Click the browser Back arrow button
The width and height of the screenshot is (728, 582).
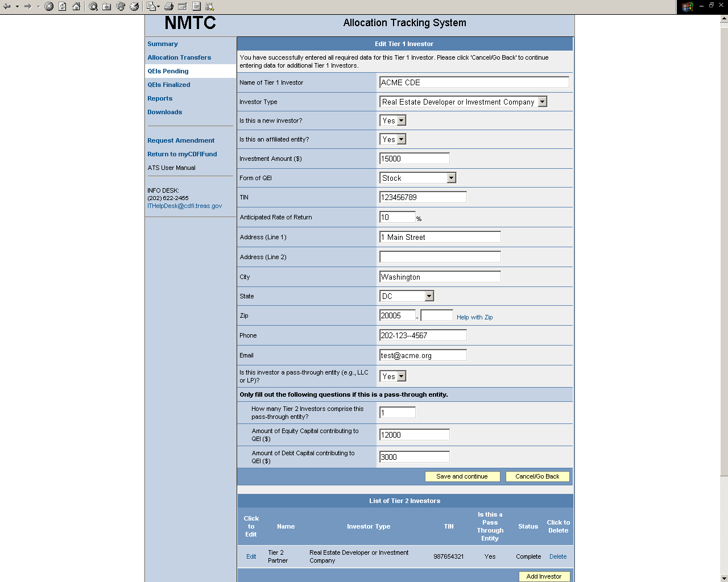7,7
